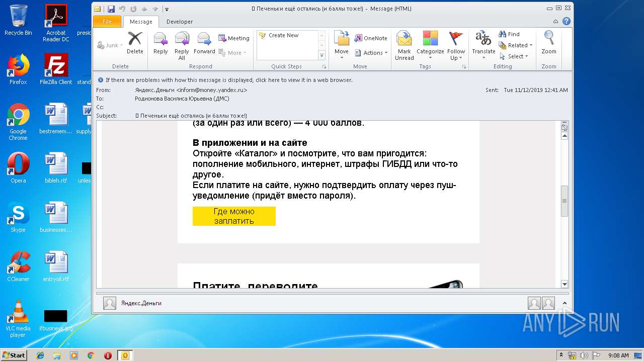Show hidden system tray icons

click(x=561, y=355)
